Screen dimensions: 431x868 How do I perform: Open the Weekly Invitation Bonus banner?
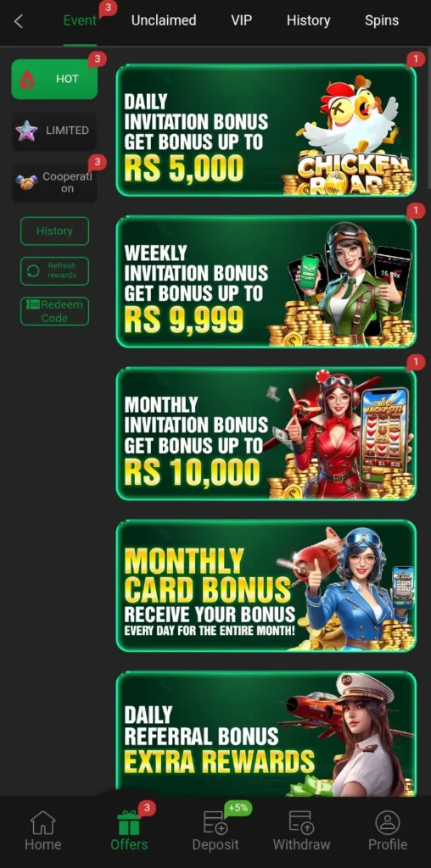point(266,281)
